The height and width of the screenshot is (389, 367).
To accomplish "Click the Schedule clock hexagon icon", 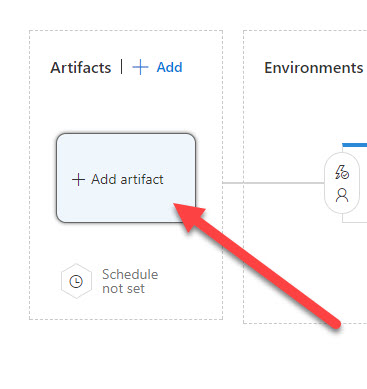I will coord(76,281).
